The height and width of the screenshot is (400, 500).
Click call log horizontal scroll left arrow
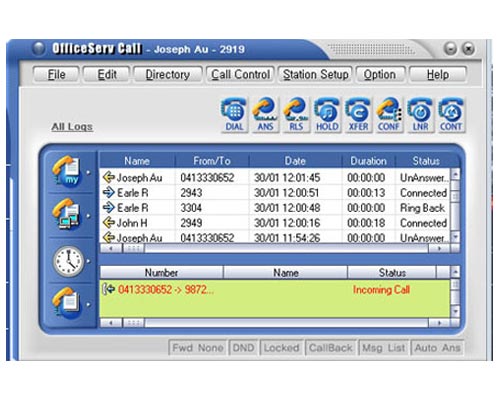(111, 248)
